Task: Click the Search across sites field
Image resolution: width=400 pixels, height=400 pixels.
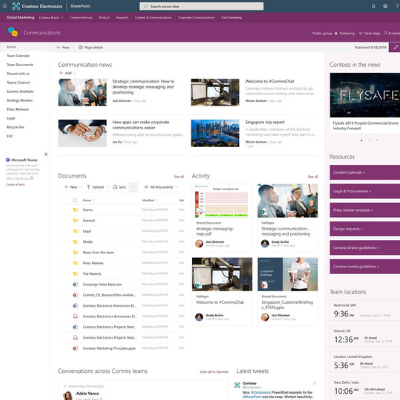Action: coord(202,6)
